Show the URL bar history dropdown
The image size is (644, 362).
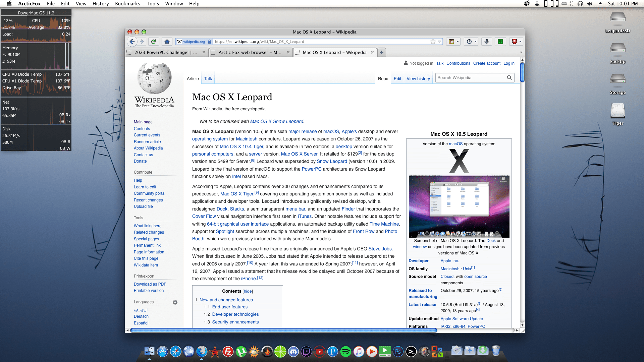click(x=439, y=42)
